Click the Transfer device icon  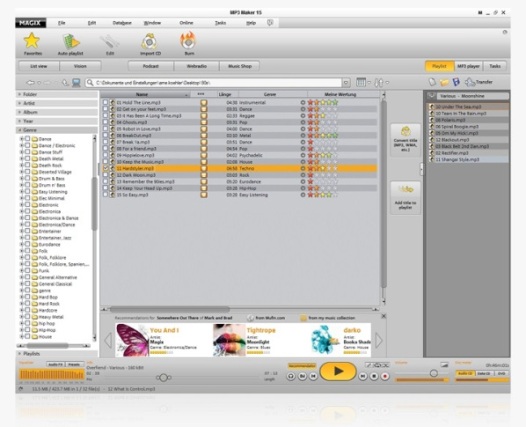[x=470, y=82]
